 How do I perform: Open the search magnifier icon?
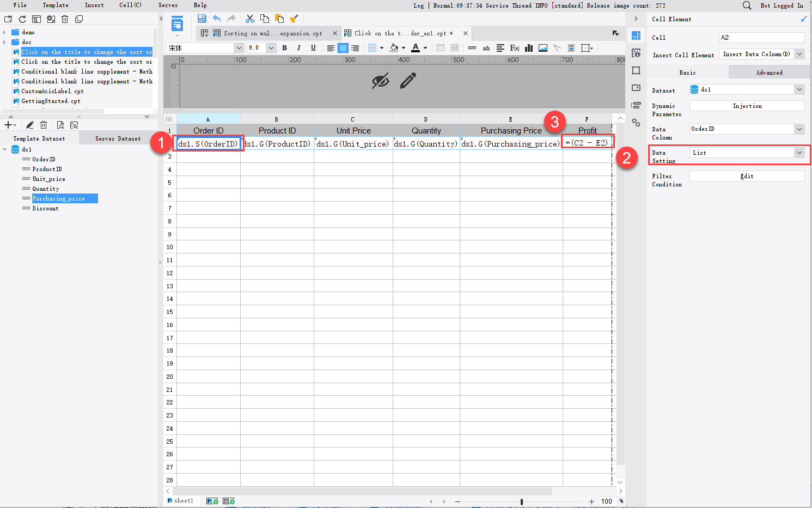tap(747, 5)
